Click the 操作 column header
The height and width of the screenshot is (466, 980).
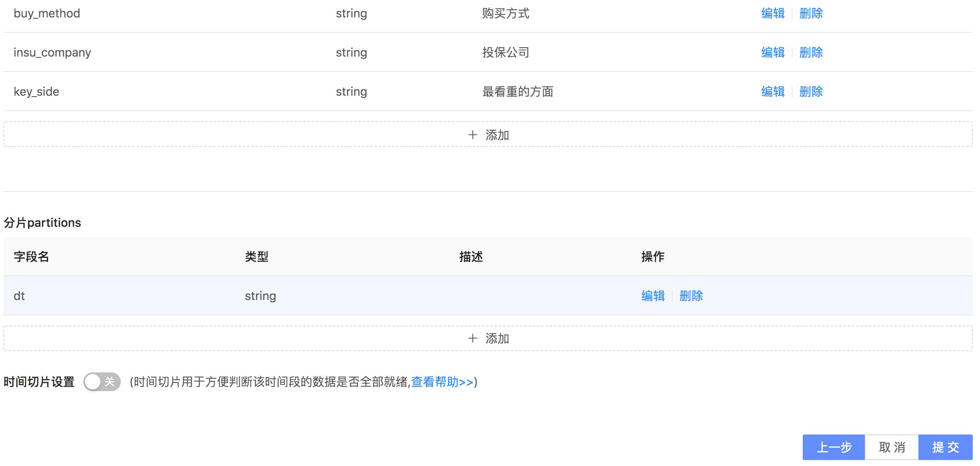(653, 257)
